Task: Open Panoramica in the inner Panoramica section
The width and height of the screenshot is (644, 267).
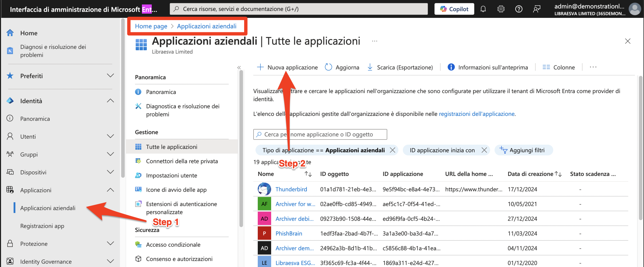Action: pyautogui.click(x=161, y=92)
